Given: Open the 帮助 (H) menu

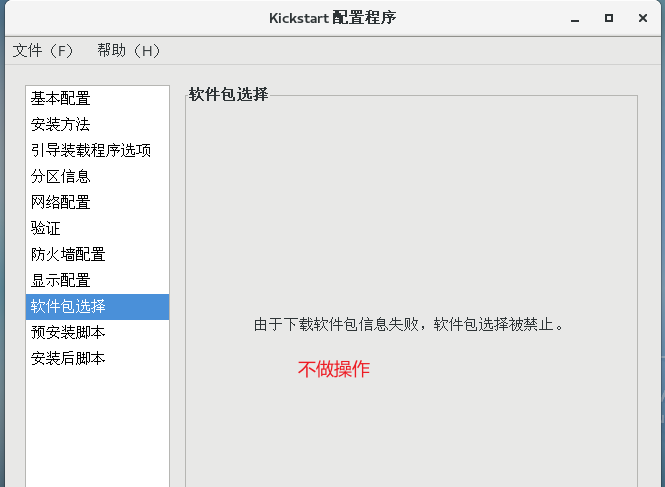Looking at the screenshot, I should click(129, 51).
